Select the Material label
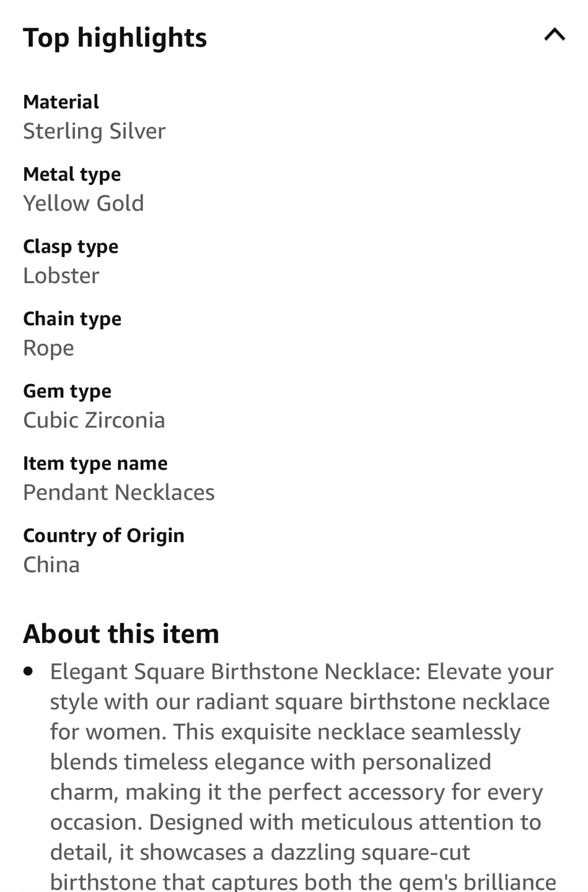The image size is (588, 892). (x=61, y=102)
